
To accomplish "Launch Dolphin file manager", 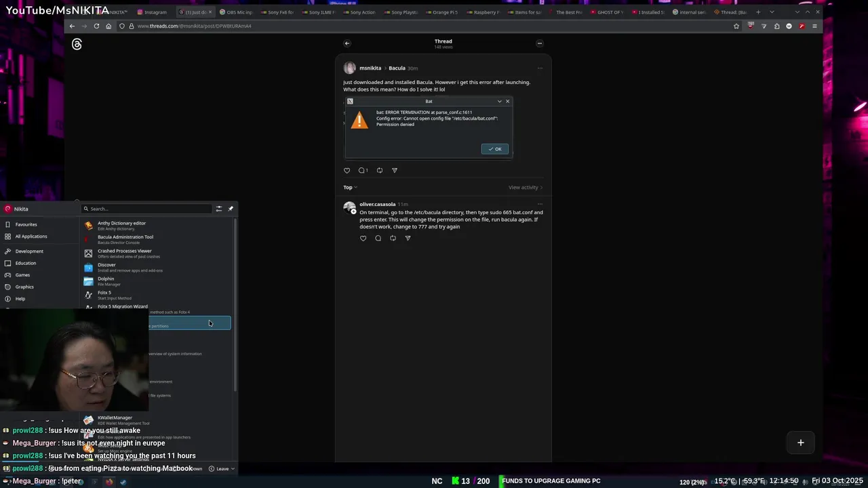I will [x=156, y=281].
